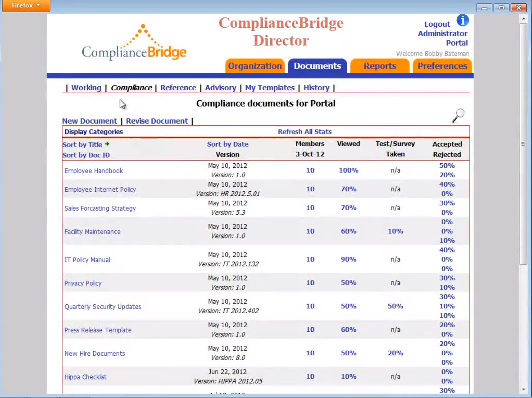Click the New Document link

tap(89, 121)
